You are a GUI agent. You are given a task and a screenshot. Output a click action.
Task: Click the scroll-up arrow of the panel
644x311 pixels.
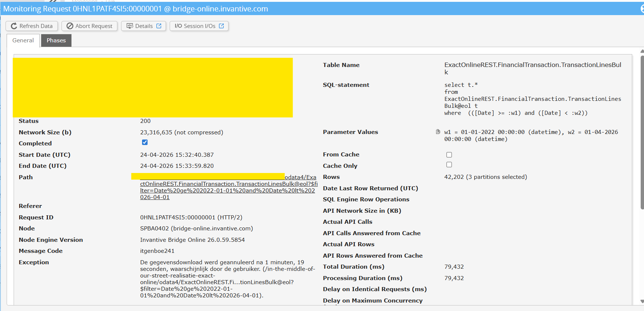642,52
